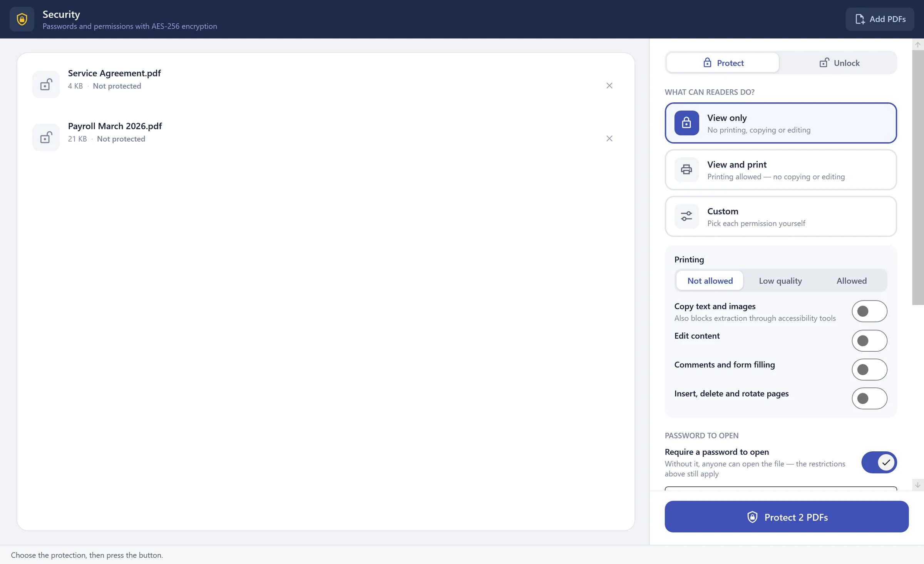The width and height of the screenshot is (924, 564).
Task: Click the Protect 2 PDFs button
Action: tap(787, 517)
